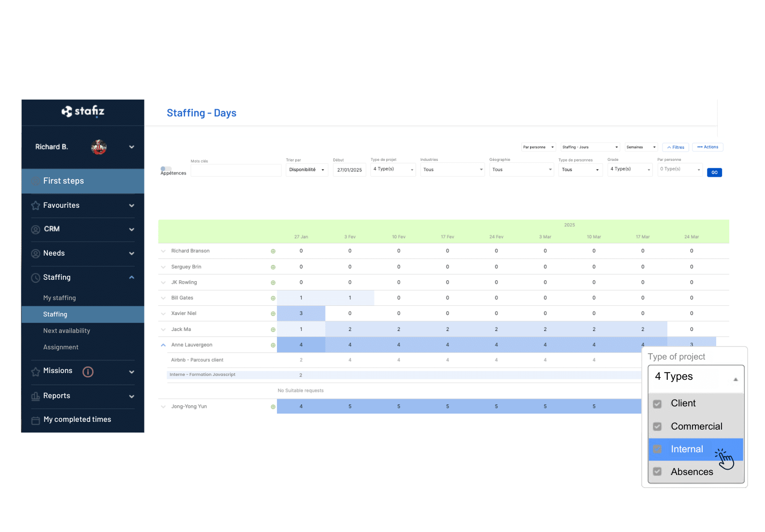Expand the Missions section chevron
This screenshot has width=765, height=532.
(131, 372)
